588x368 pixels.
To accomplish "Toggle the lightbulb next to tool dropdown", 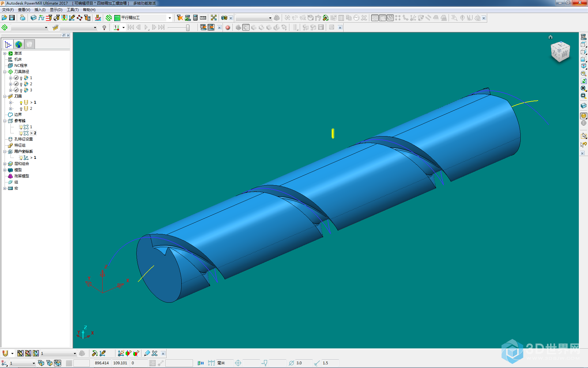I will tap(104, 28).
